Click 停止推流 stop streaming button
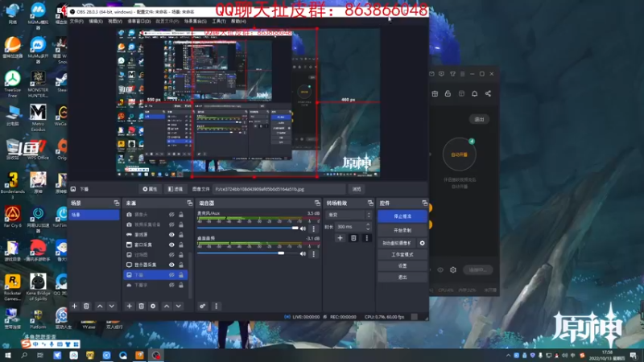 [x=402, y=216]
